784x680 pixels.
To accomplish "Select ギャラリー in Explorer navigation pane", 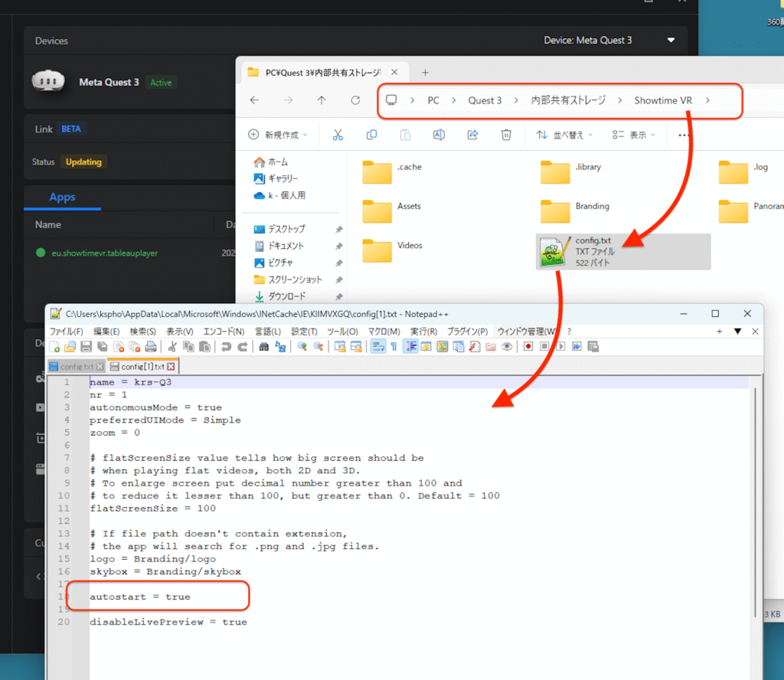I will tap(276, 178).
